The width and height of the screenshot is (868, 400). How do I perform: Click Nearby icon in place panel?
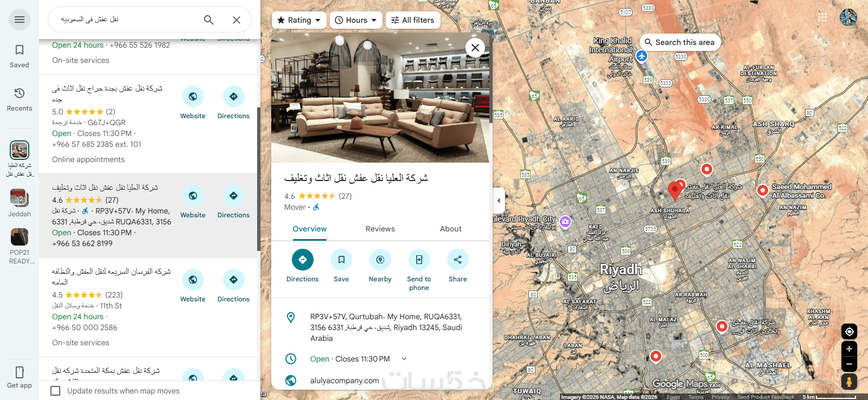pyautogui.click(x=380, y=260)
